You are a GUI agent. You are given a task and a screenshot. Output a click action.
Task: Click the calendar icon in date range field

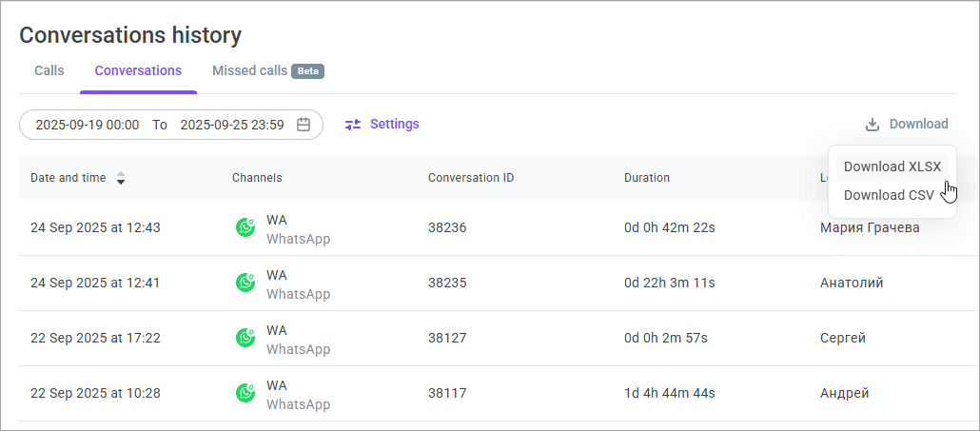[304, 125]
